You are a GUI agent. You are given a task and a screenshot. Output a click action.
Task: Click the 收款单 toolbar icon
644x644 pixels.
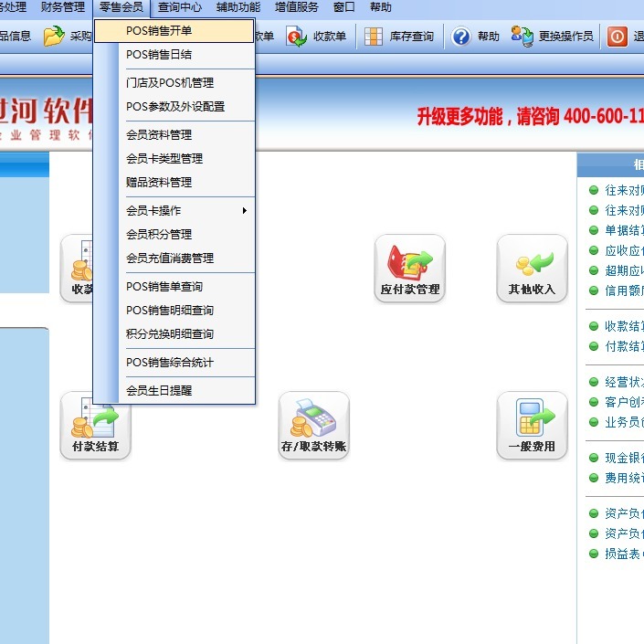pos(297,37)
